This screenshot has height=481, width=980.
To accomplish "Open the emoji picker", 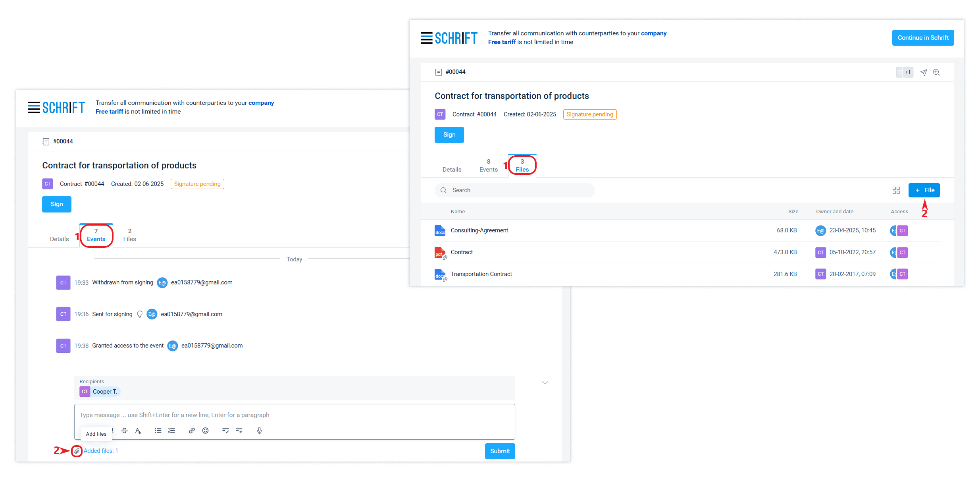I will click(205, 431).
